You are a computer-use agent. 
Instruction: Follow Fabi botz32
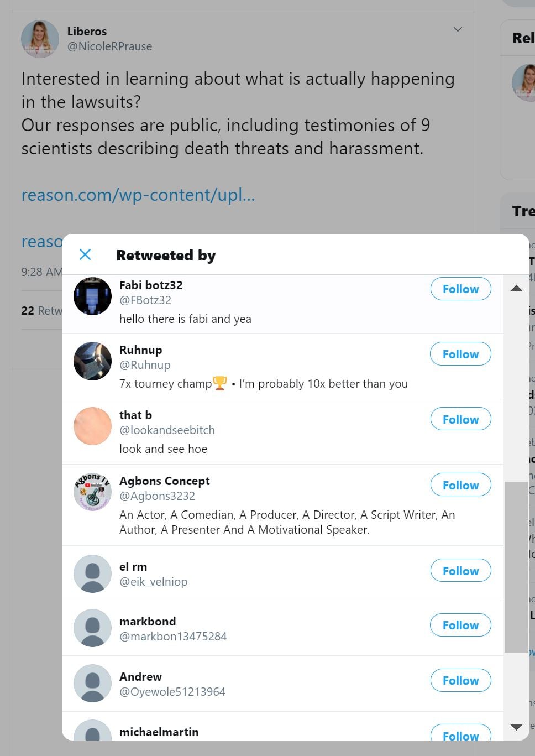click(460, 289)
